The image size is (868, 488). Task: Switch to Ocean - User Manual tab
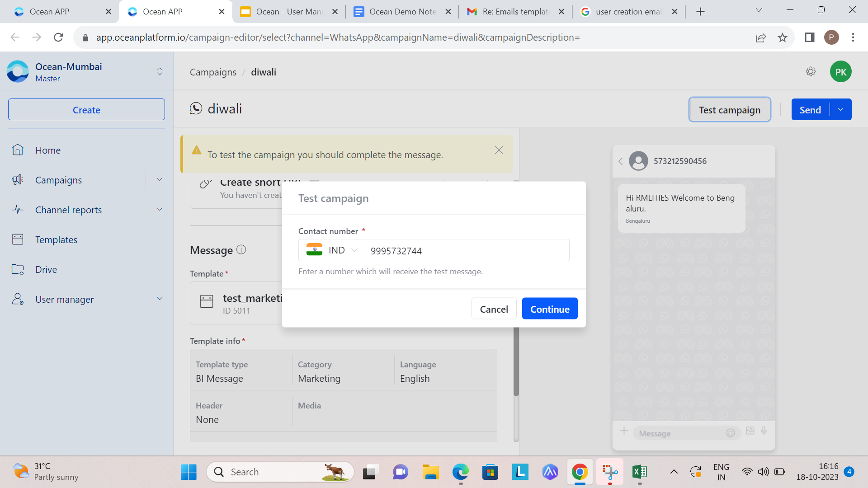289,12
